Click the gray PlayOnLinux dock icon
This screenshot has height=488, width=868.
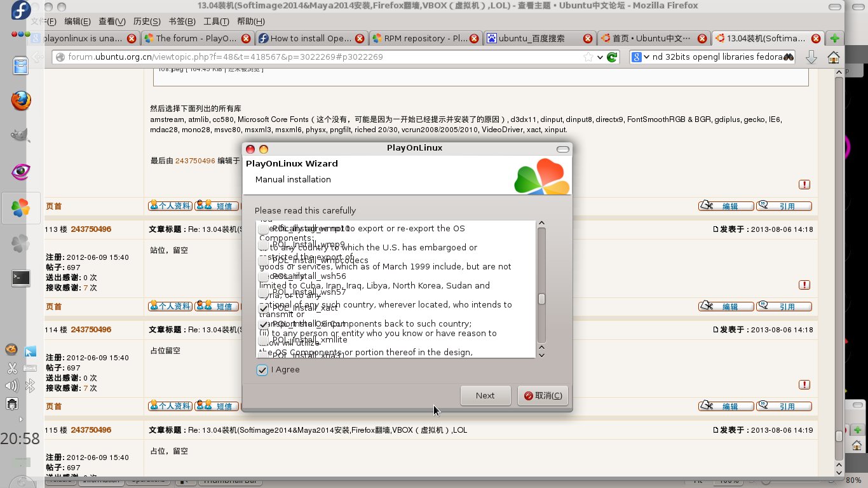pos(20,243)
